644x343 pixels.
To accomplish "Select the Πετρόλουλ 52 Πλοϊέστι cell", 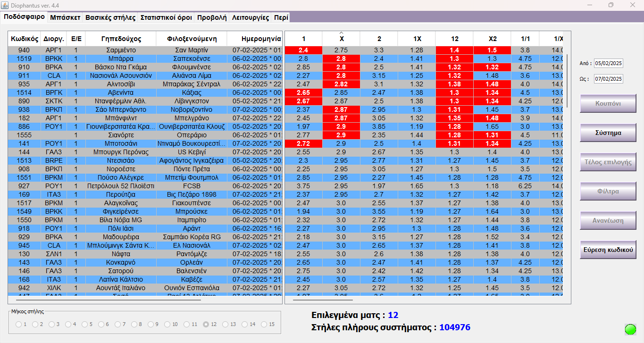I will [x=121, y=186].
